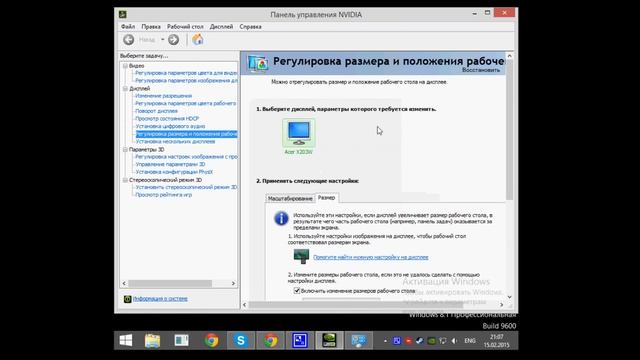Click highlighted Регулировка размера и положения item

186,134
